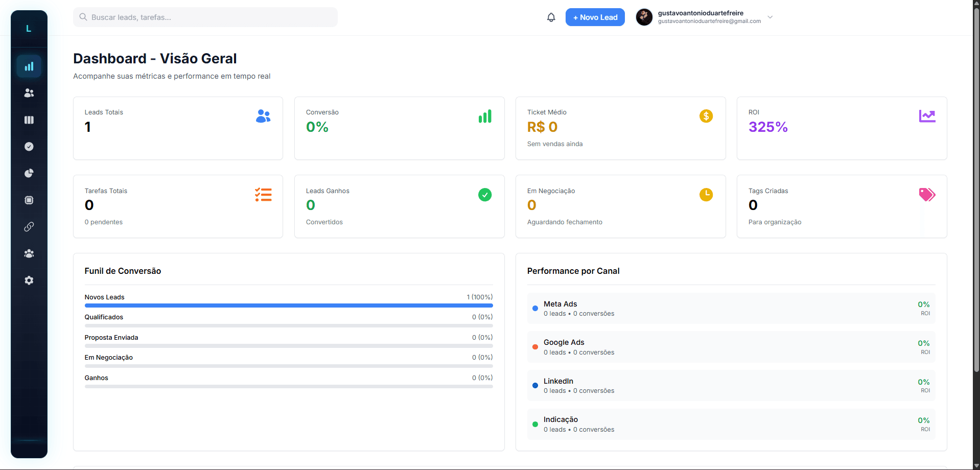Viewport: 980px width, 470px height.
Task: Click the + Novo Lead button
Action: [x=595, y=17]
